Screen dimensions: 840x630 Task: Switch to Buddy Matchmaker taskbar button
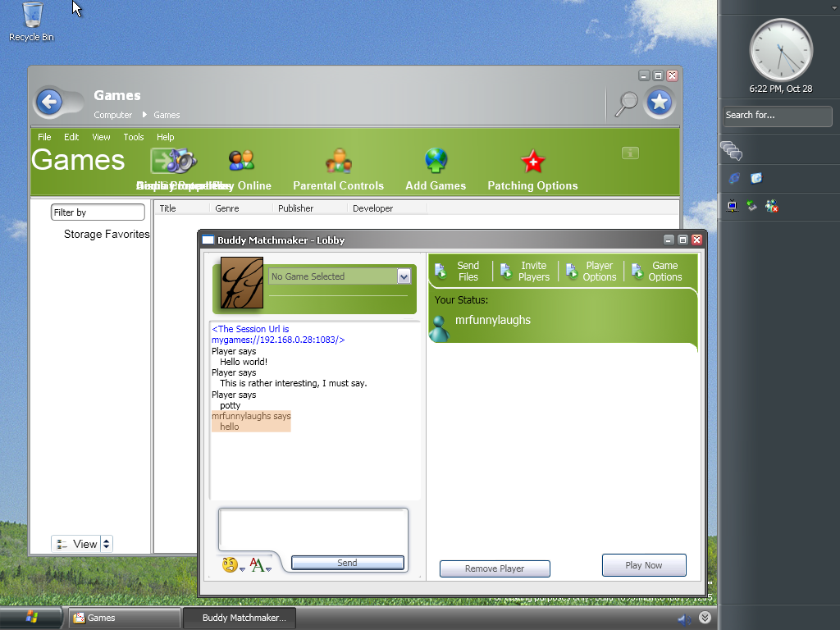coord(239,618)
